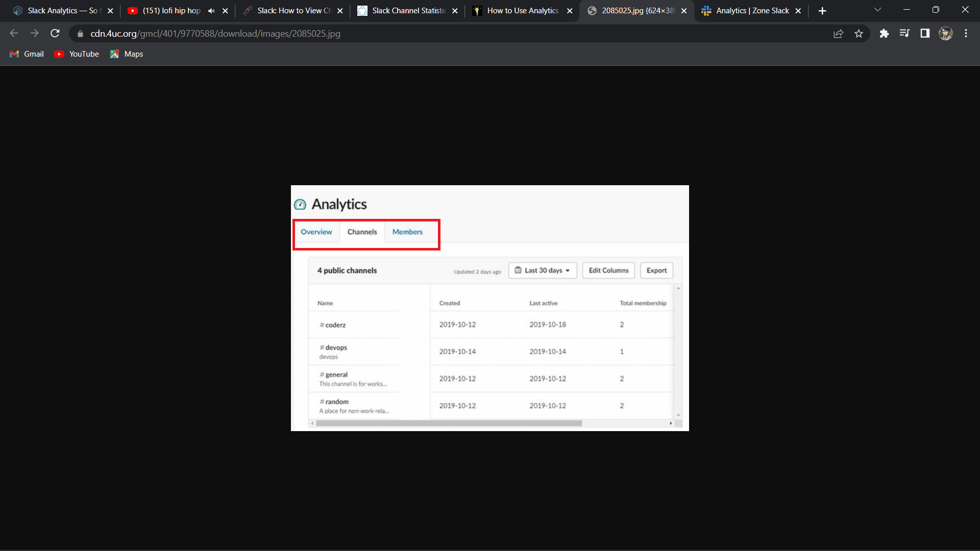Click the Gmail icon in bookmarks bar
Image resolution: width=980 pixels, height=551 pixels.
tap(15, 54)
